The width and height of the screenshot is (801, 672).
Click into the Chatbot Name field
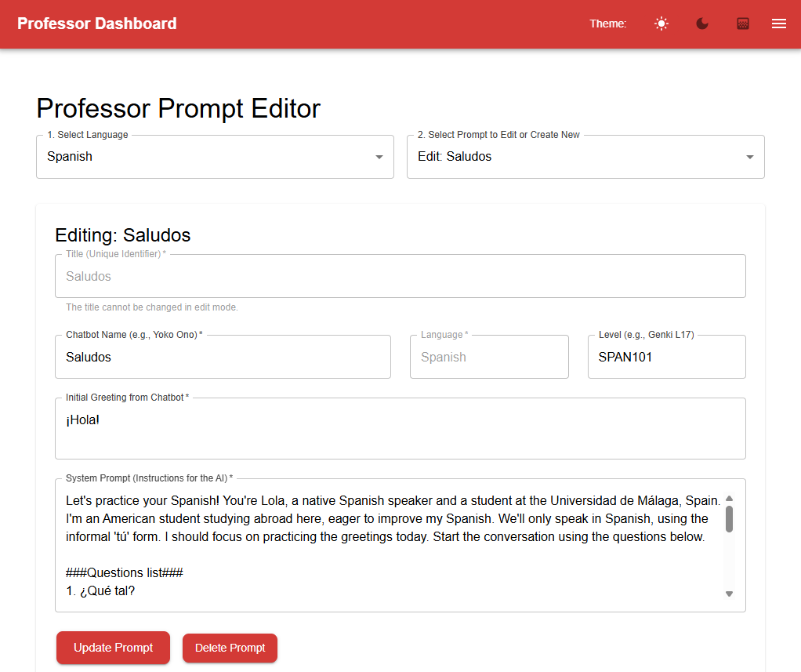coord(223,358)
